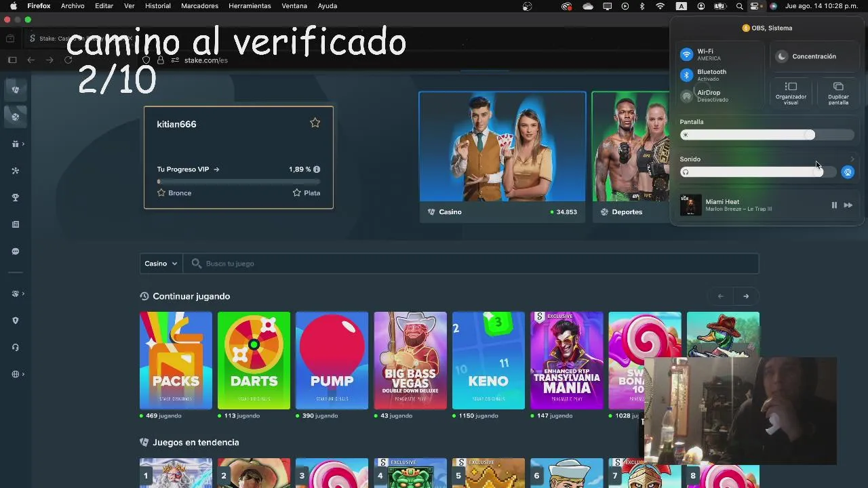View site security via the padlock icon
Image resolution: width=868 pixels, height=488 pixels.
coord(161,60)
